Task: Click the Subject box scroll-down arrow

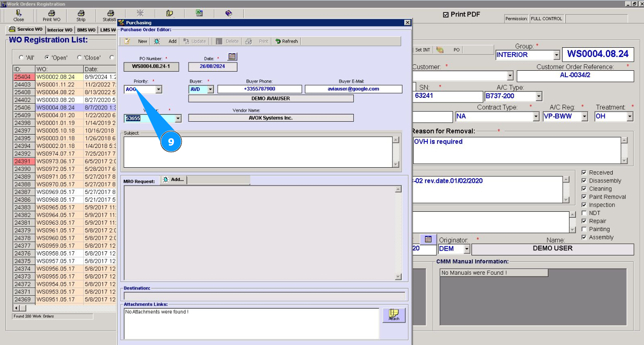Action: 396,164
